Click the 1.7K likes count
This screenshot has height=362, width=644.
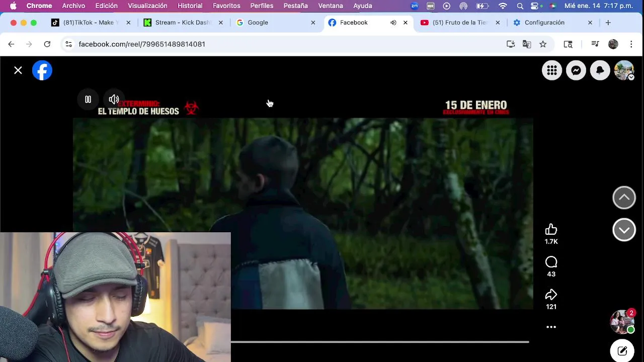click(551, 242)
